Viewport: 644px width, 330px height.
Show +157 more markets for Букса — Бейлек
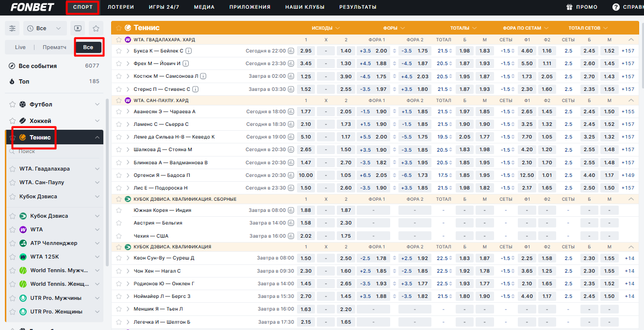pyautogui.click(x=627, y=51)
